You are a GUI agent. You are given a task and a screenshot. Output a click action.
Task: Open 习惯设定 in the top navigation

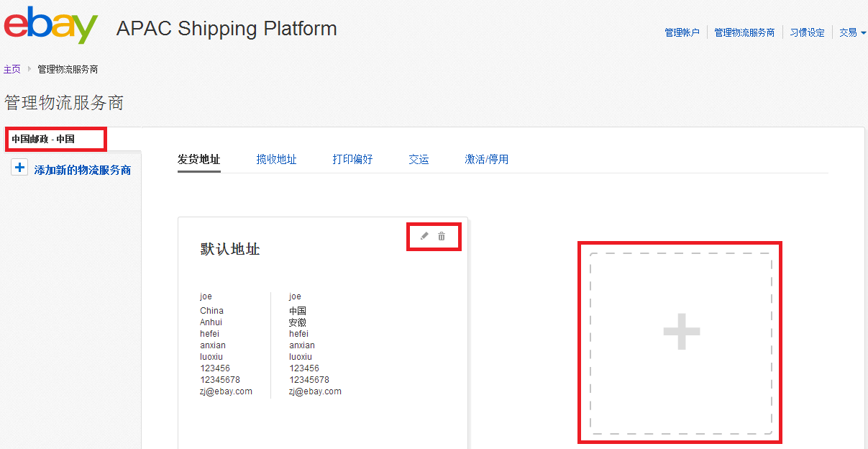point(807,32)
